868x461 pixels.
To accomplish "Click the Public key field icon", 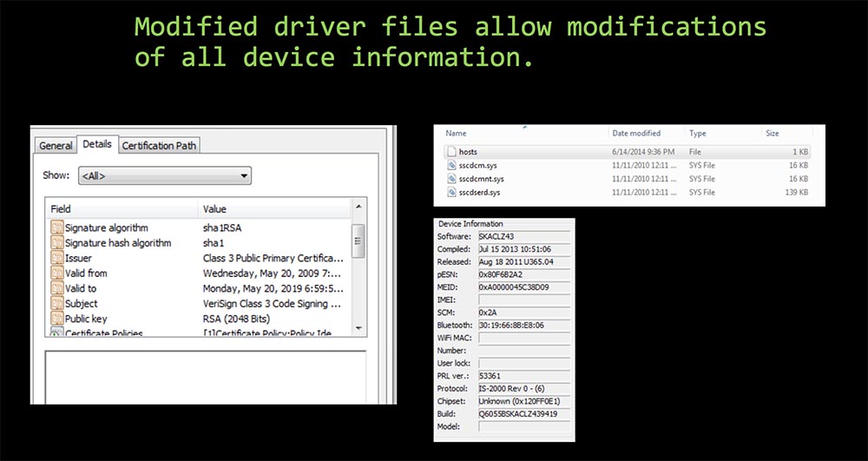I will tap(57, 319).
